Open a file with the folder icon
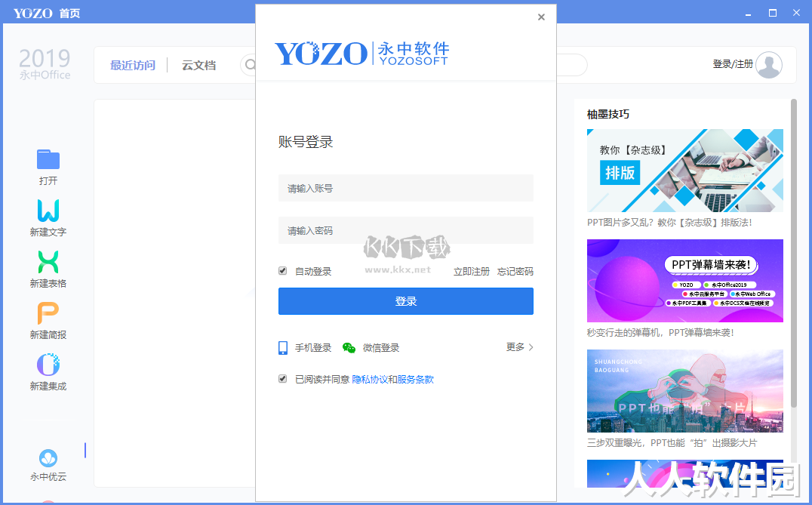This screenshot has height=505, width=812. point(48,159)
